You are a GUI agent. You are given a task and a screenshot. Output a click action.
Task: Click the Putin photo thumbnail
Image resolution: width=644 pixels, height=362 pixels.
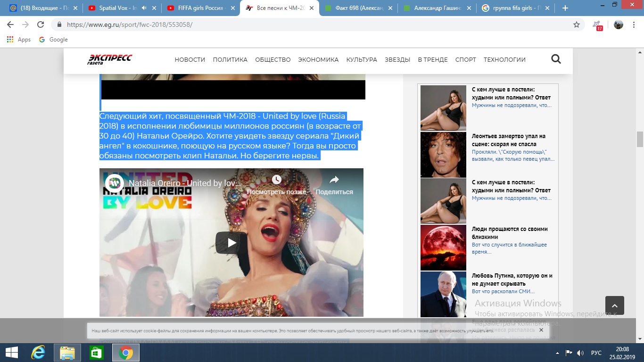point(443,294)
